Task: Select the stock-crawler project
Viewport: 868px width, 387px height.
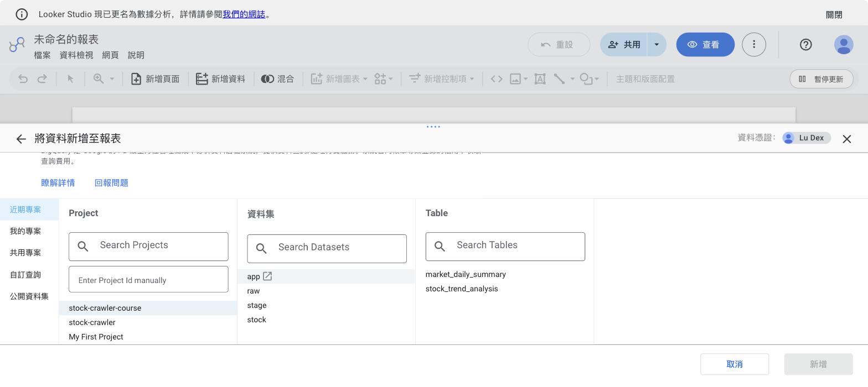Action: click(148, 322)
